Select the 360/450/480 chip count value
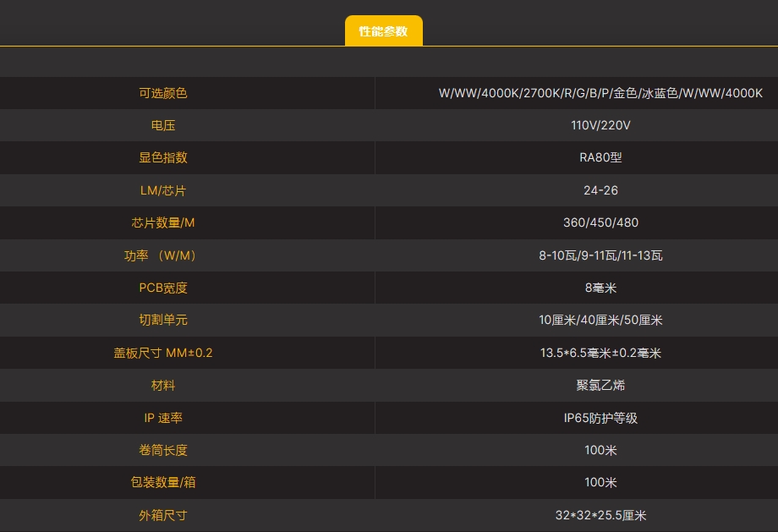This screenshot has height=532, width=778. pos(600,222)
